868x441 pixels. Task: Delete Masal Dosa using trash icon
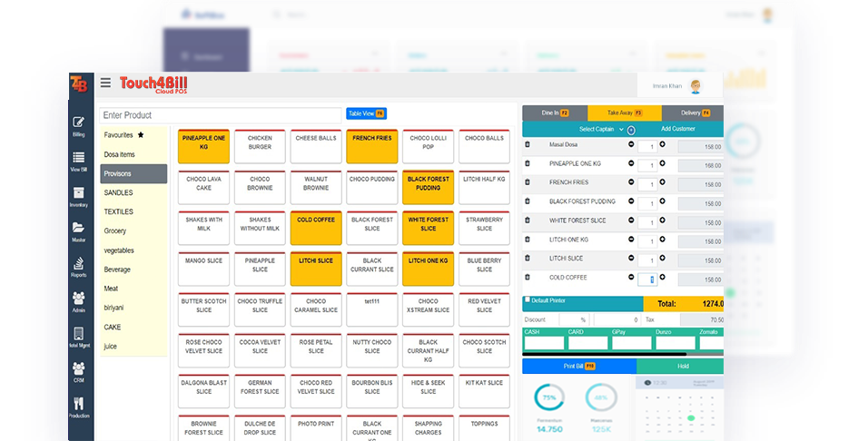[x=528, y=144]
